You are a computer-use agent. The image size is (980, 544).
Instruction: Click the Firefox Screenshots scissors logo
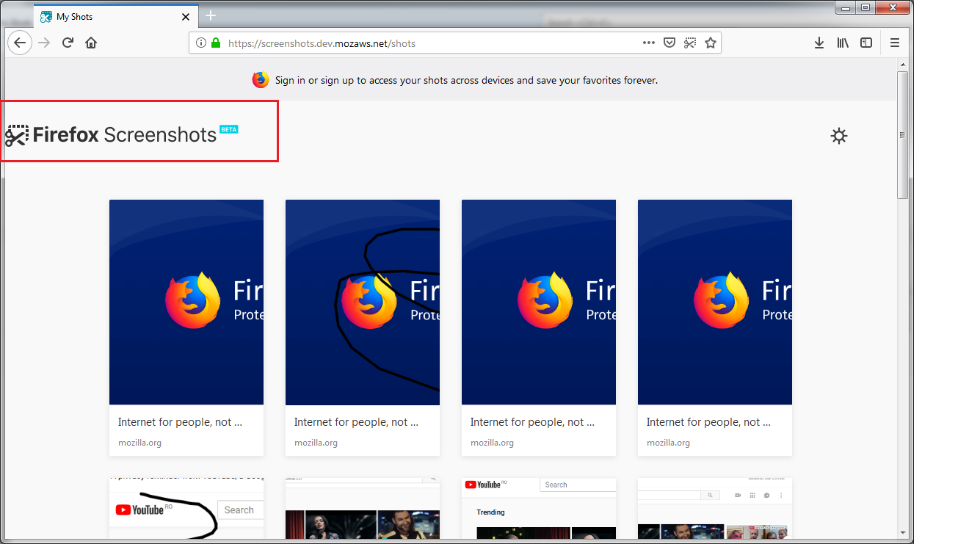(x=16, y=135)
